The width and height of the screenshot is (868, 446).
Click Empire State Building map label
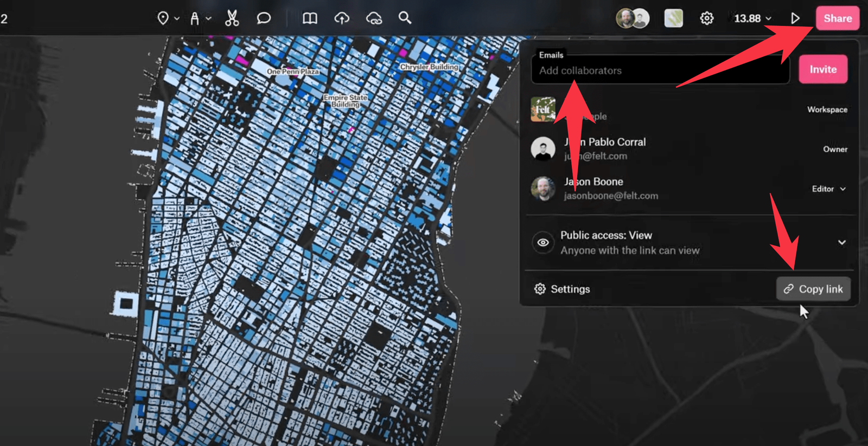346,101
